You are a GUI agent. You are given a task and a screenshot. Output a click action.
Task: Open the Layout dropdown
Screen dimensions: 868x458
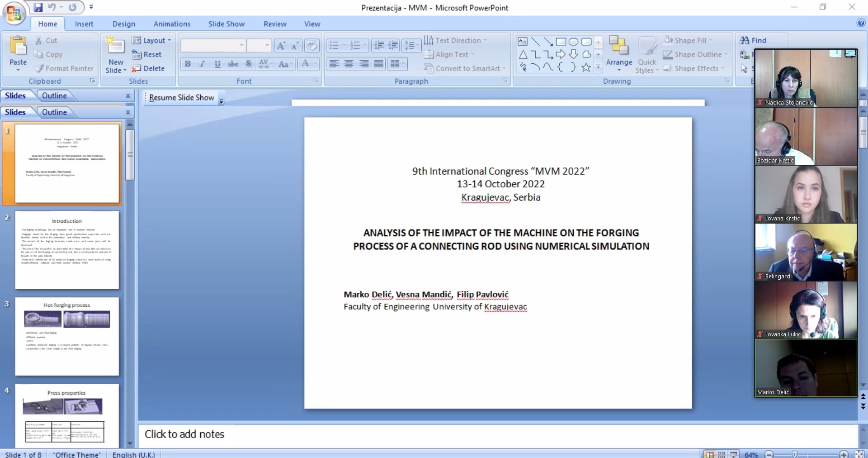pyautogui.click(x=152, y=40)
